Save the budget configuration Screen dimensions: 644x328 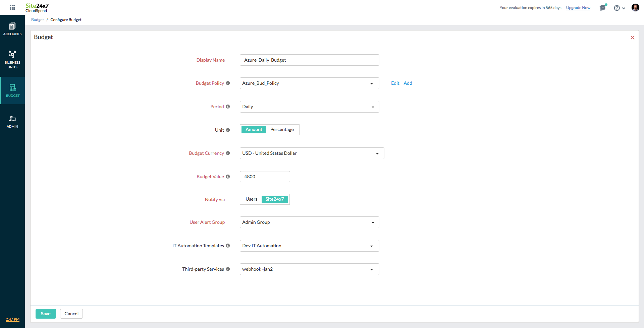tap(46, 314)
